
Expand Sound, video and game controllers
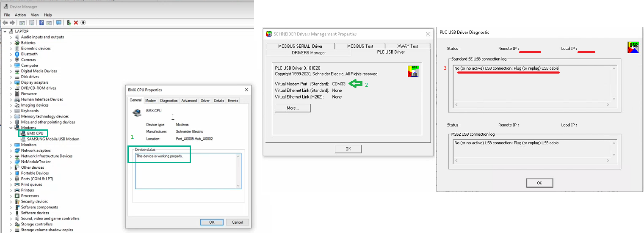pyautogui.click(x=11, y=218)
